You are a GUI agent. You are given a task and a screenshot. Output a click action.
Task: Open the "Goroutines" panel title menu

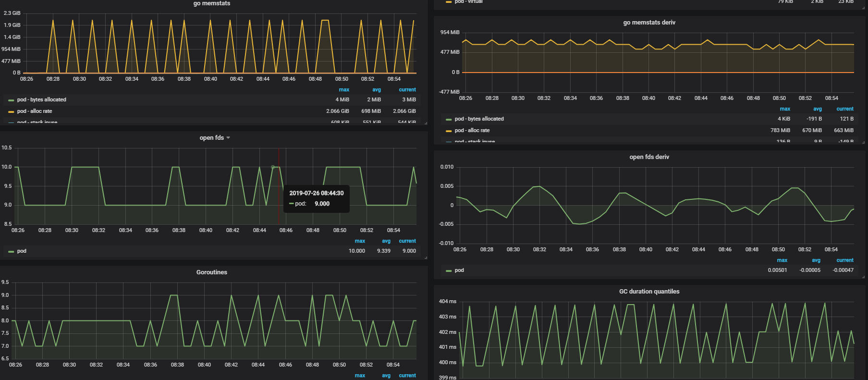pyautogui.click(x=212, y=272)
